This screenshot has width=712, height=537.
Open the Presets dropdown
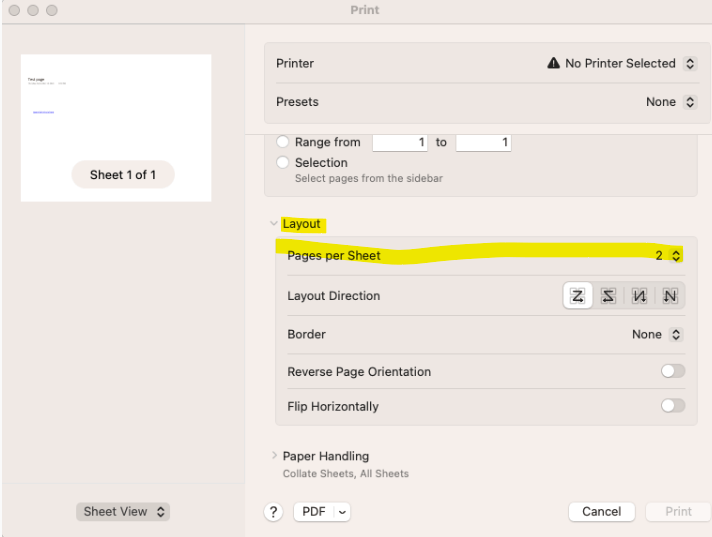690,102
